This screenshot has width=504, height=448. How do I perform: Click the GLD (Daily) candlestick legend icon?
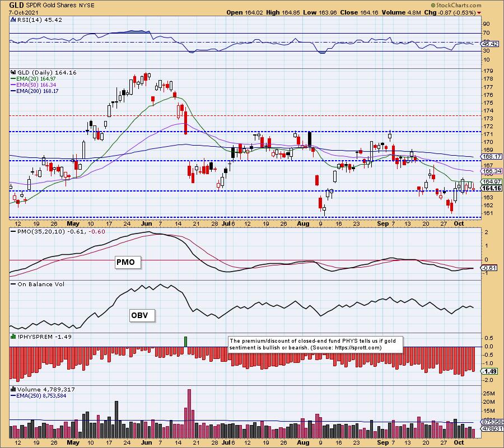pos(13,72)
